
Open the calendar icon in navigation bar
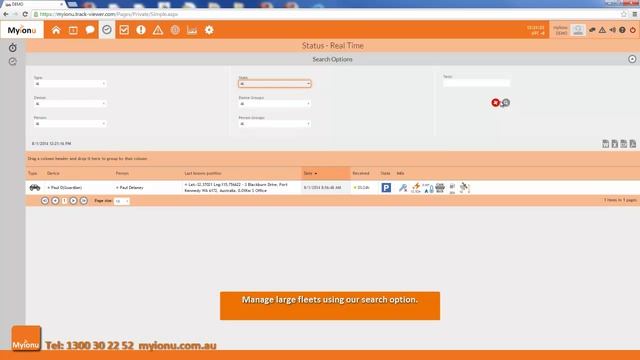(x=73, y=30)
